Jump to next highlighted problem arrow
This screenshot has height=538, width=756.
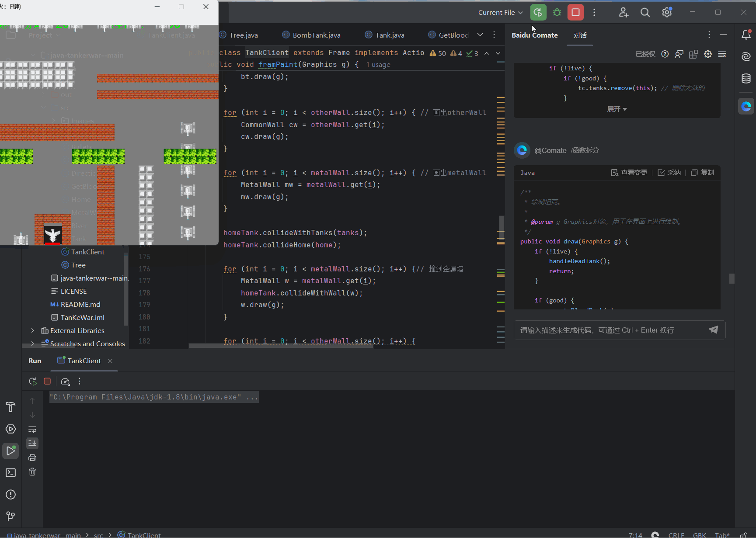[x=498, y=53]
